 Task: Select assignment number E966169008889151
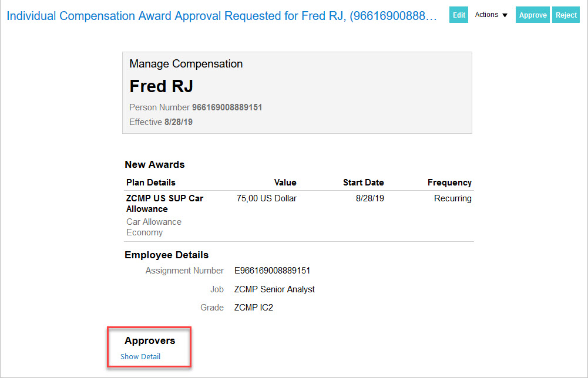[272, 271]
